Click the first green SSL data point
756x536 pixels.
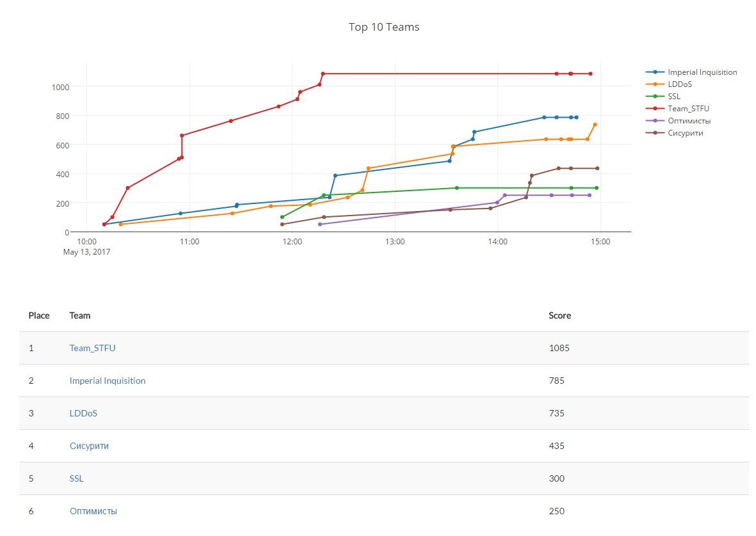[x=282, y=217]
